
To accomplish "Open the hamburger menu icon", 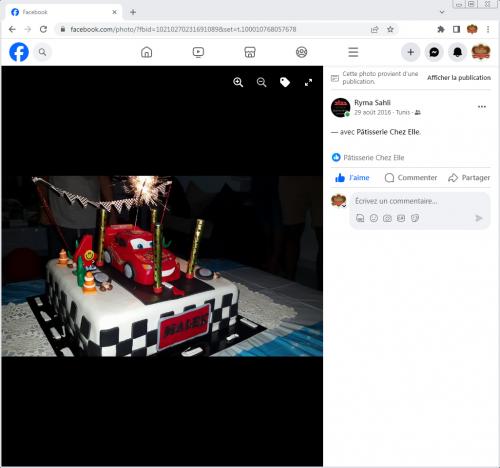I will (x=353, y=52).
